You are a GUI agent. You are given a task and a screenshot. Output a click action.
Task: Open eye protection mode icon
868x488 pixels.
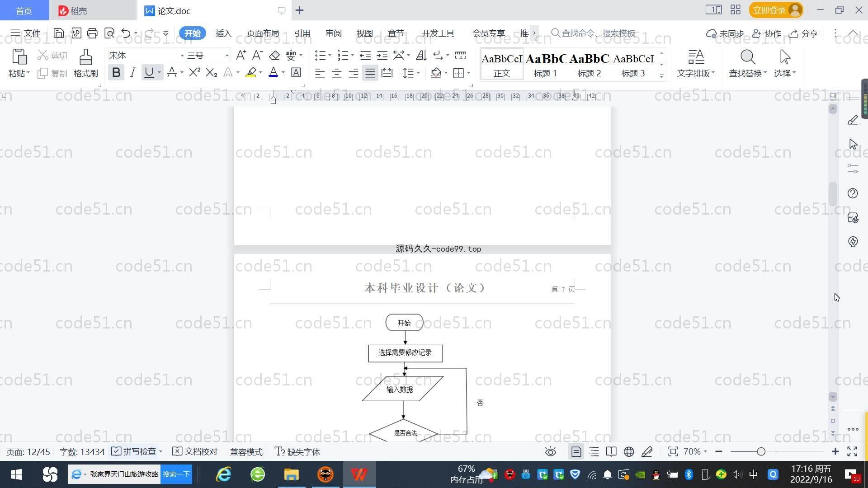pos(550,451)
